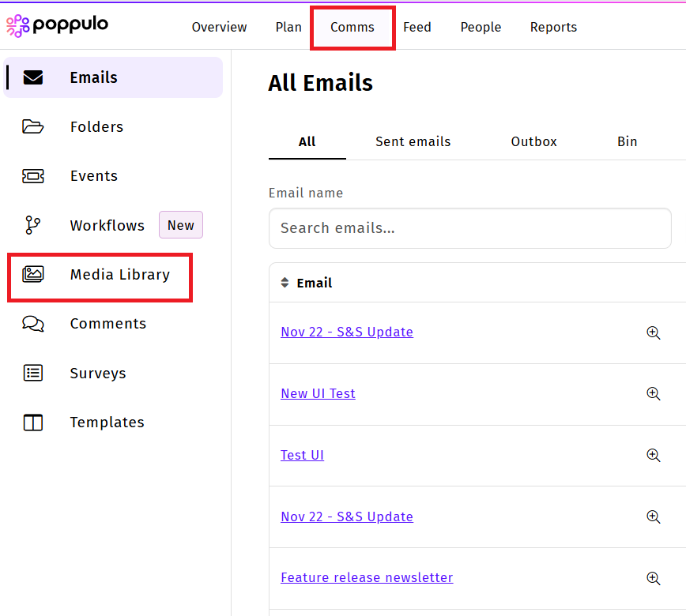Click the Poppulo logo icon

18,26
